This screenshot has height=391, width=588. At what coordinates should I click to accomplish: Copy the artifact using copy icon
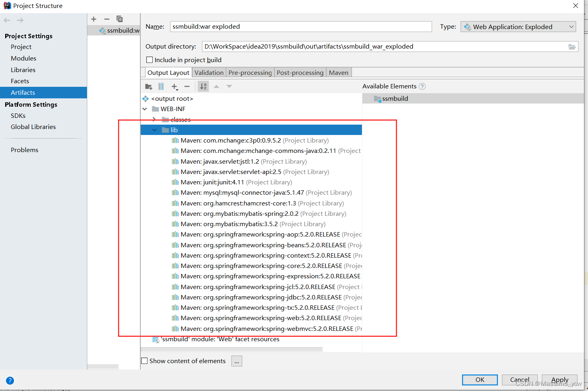coord(120,19)
